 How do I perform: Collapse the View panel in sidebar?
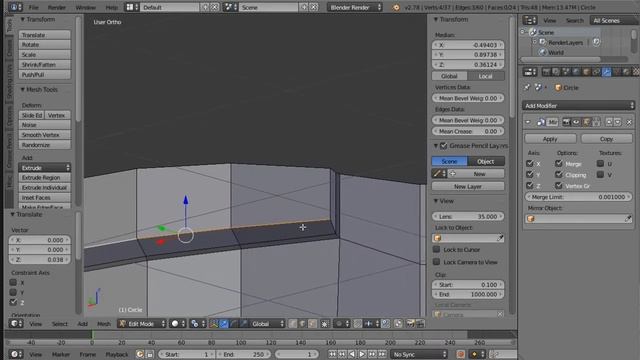[436, 201]
